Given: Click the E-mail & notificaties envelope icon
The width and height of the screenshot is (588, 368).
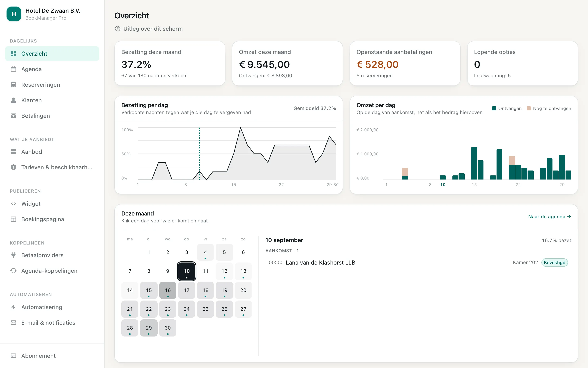Looking at the screenshot, I should pyautogui.click(x=14, y=322).
